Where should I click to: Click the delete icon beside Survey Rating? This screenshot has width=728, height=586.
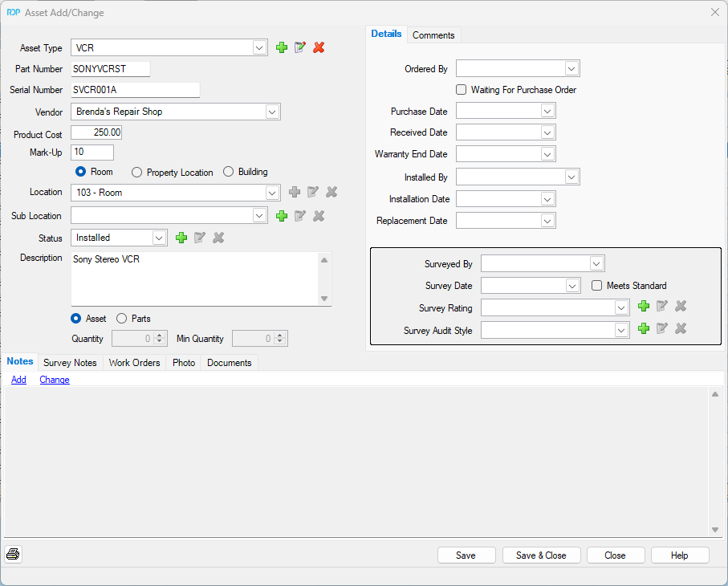point(681,306)
